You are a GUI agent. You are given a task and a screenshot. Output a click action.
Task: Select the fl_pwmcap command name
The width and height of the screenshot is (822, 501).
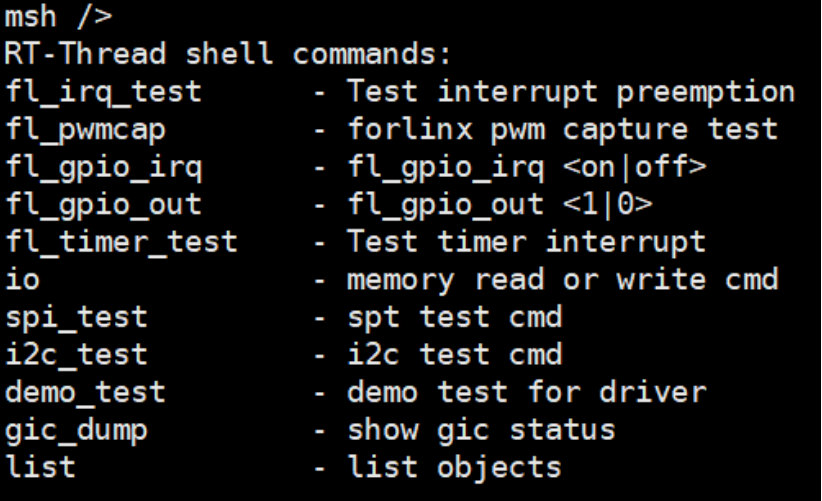85,130
